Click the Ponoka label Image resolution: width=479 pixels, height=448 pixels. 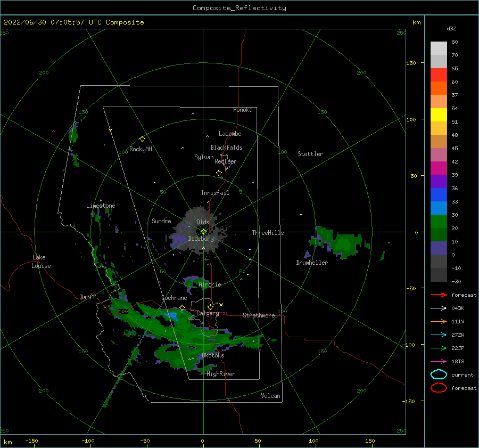[243, 110]
